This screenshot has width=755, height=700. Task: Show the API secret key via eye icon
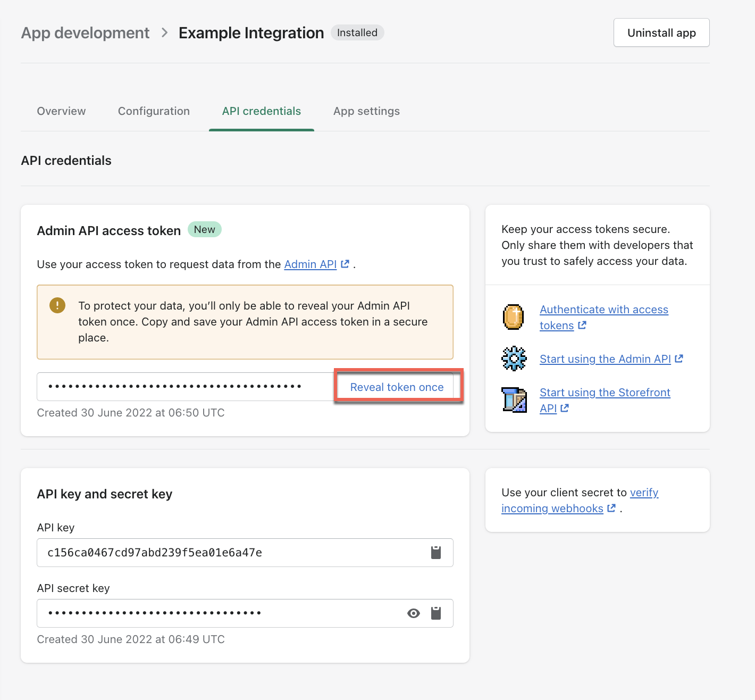coord(414,613)
